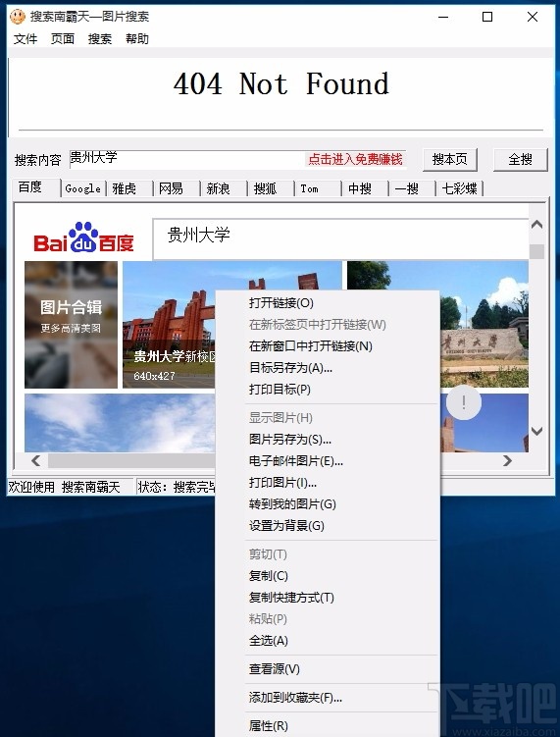Choose 复制(C) in context menu
Image resolution: width=560 pixels, height=737 pixels.
click(x=328, y=576)
